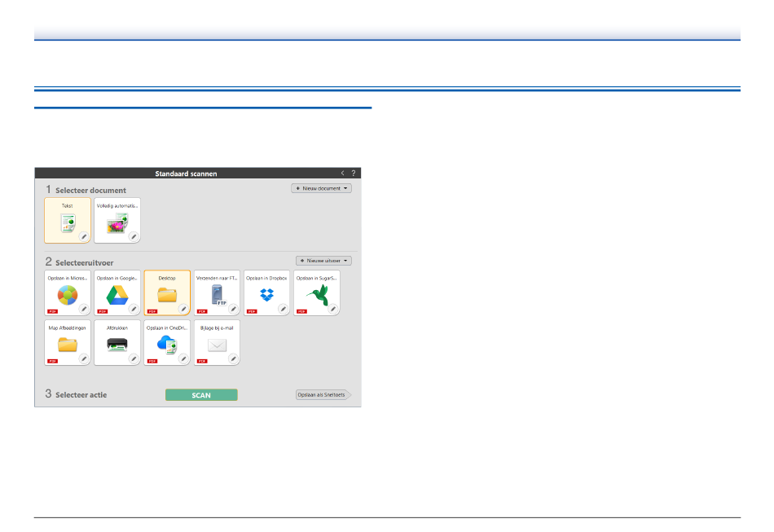Open the Nieuw document dropdown
The width and height of the screenshot is (774, 532).
(321, 188)
